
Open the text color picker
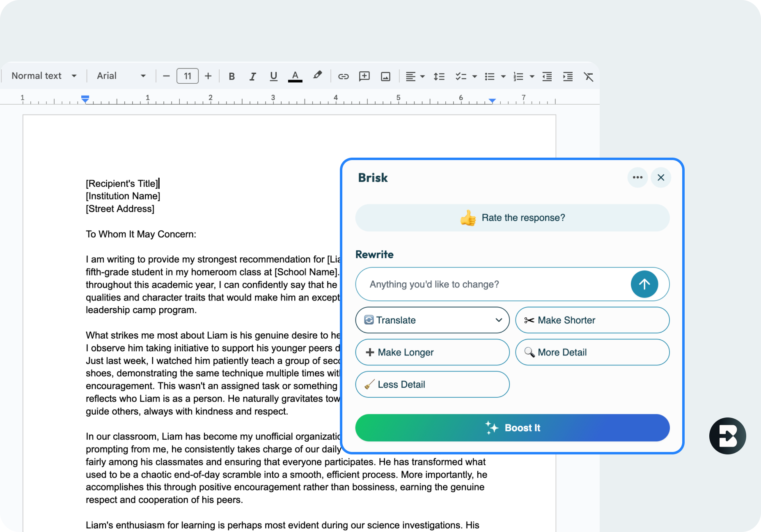tap(295, 76)
